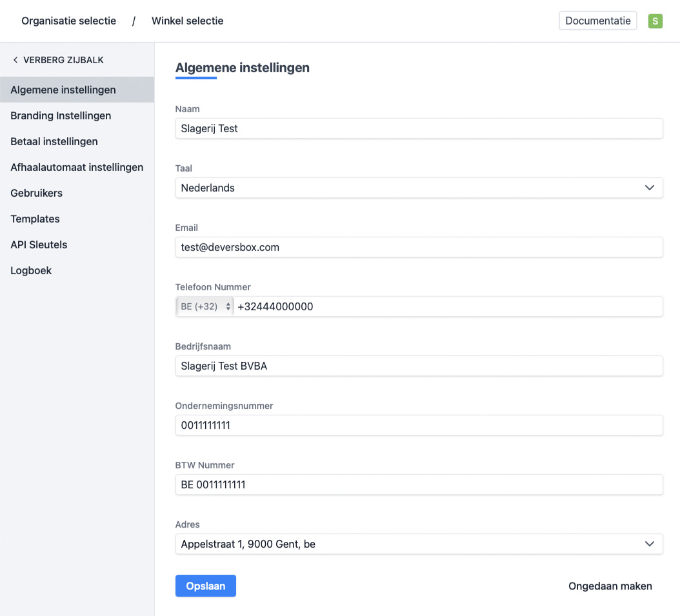Click the green S user avatar
The width and height of the screenshot is (680, 616).
[x=655, y=21]
